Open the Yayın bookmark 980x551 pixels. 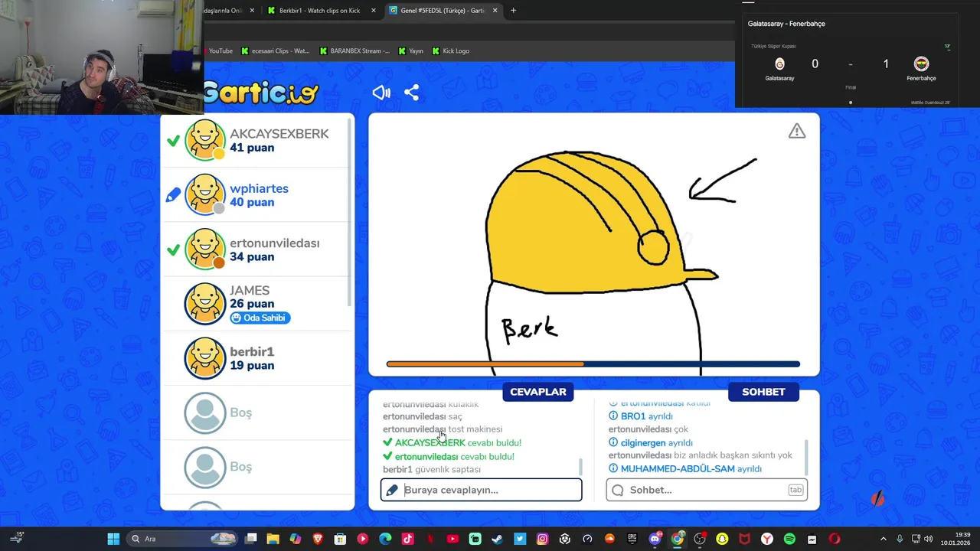pyautogui.click(x=410, y=51)
